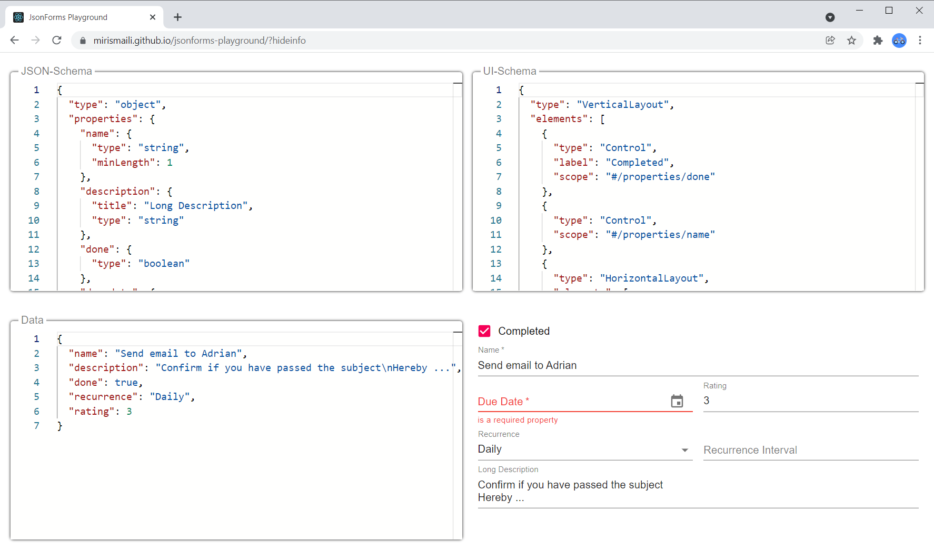Image resolution: width=934 pixels, height=560 pixels.
Task: Click line number 13 in UI-Schema gutter
Action: [x=496, y=264]
